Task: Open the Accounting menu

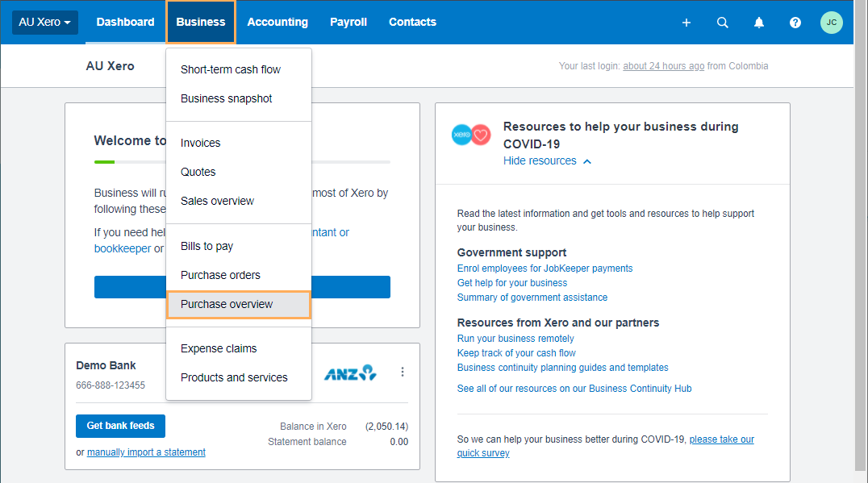Action: (278, 22)
